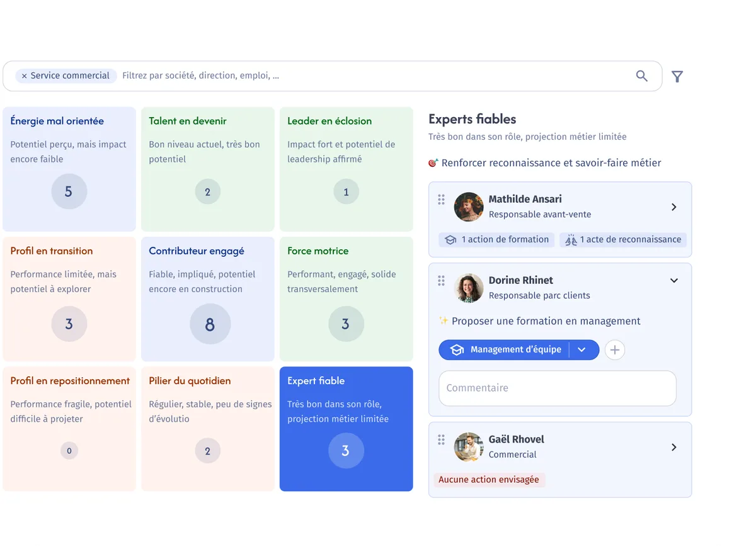
Task: Click the 1 acte de reconnaissance tag
Action: pyautogui.click(x=623, y=240)
